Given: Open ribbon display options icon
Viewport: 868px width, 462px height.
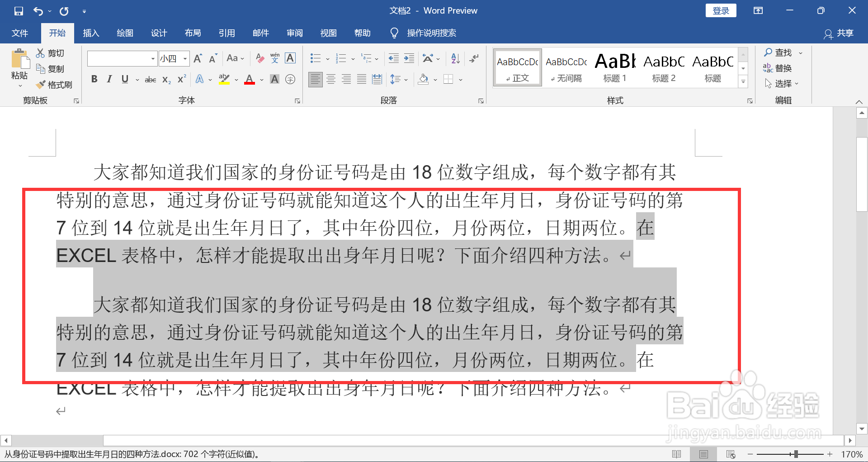Looking at the screenshot, I should coord(758,10).
